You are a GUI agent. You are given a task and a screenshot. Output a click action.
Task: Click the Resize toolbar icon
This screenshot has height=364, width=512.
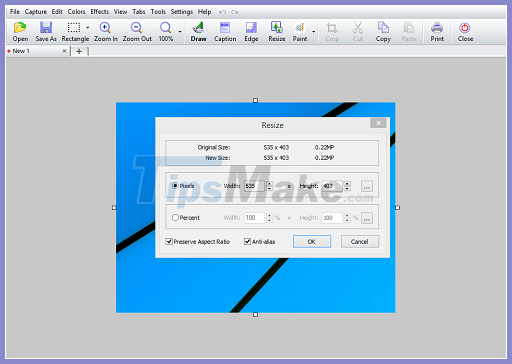click(x=277, y=28)
